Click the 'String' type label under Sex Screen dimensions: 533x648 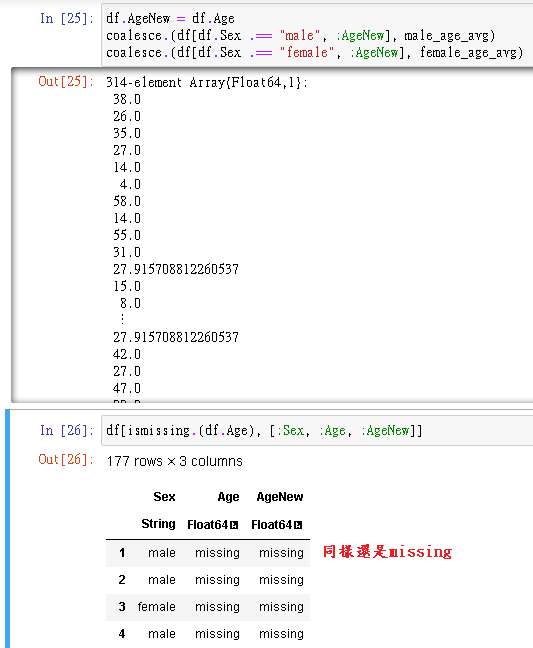tap(158, 524)
